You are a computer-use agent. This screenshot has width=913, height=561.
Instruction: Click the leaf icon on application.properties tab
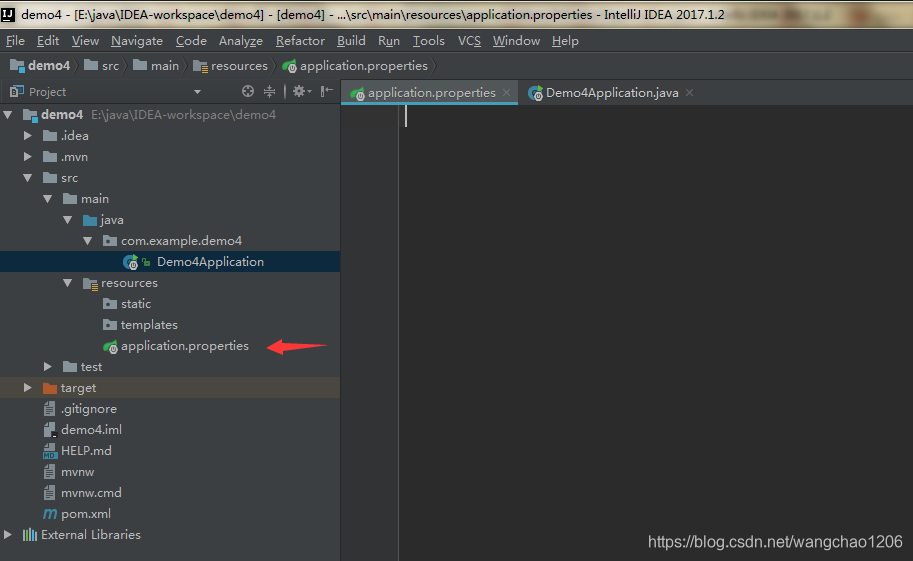pos(357,93)
